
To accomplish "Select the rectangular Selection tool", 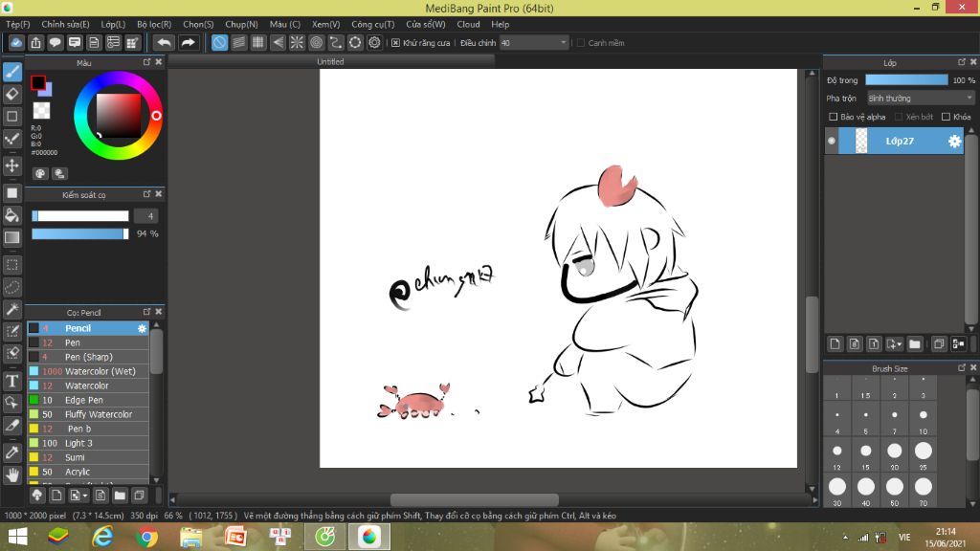I will (x=11, y=264).
